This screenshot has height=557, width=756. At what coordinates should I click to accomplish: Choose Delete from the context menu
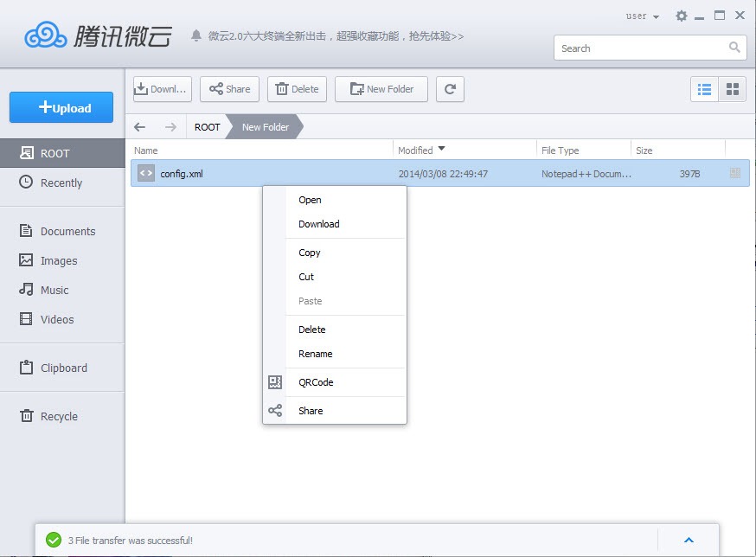click(335, 330)
